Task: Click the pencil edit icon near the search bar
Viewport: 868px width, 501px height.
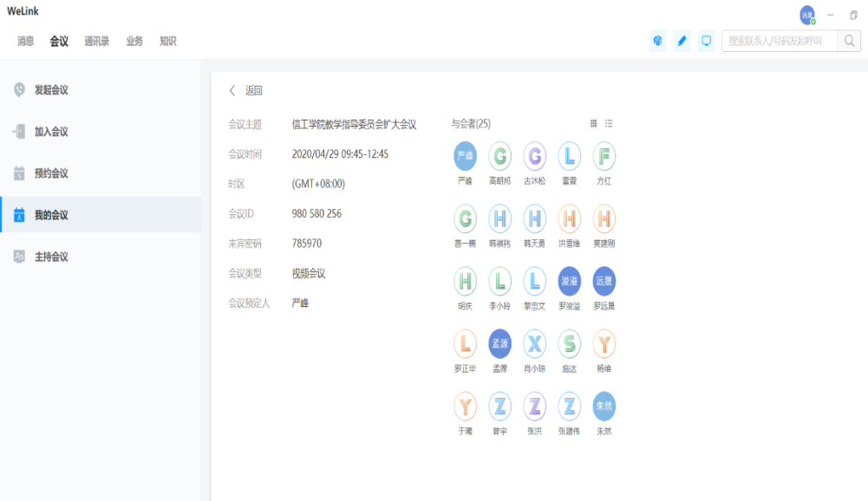Action: click(682, 40)
